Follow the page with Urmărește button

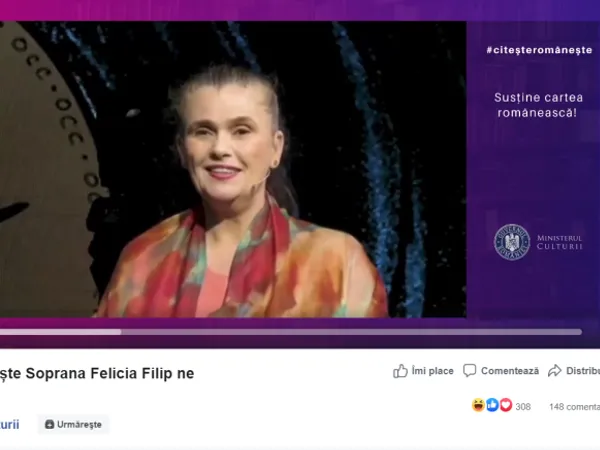(x=73, y=424)
